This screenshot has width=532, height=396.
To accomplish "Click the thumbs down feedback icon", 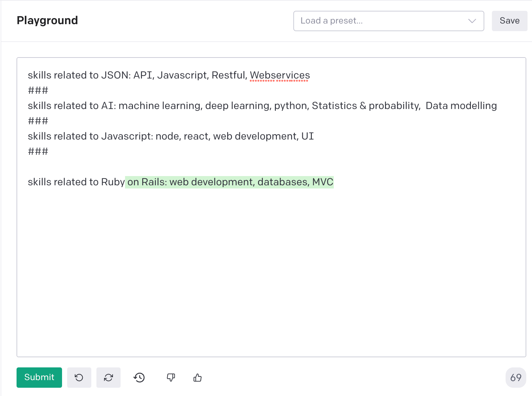I will 171,378.
